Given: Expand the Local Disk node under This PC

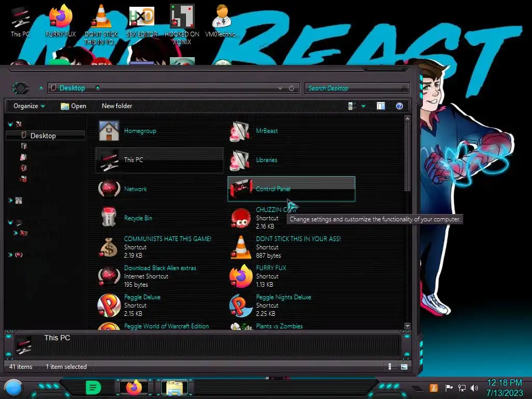Looking at the screenshot, I should 15,233.
